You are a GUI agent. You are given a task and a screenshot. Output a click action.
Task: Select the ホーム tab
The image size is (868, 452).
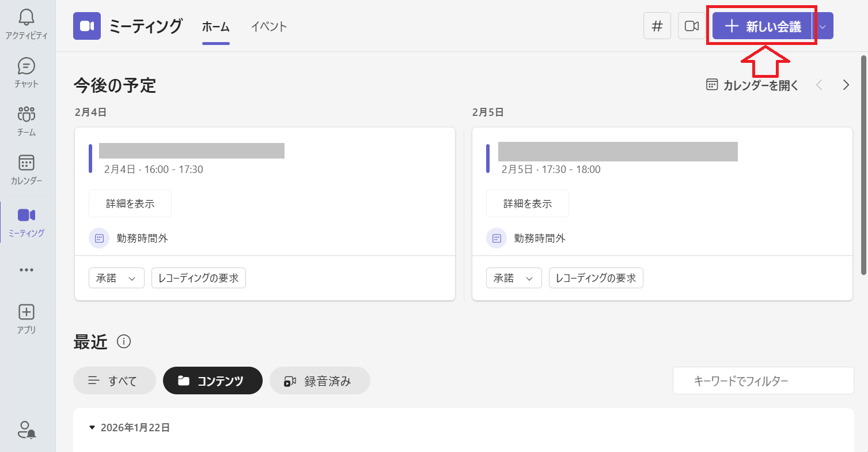tap(216, 26)
